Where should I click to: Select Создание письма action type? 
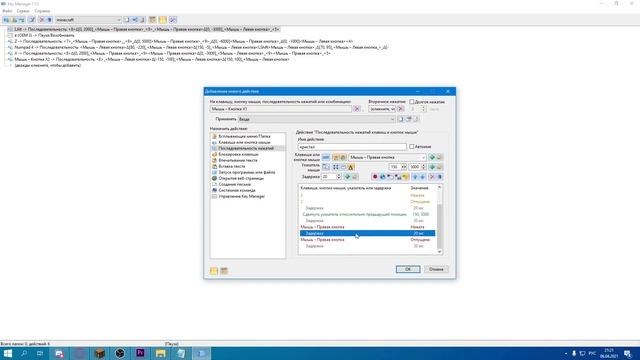(x=234, y=184)
